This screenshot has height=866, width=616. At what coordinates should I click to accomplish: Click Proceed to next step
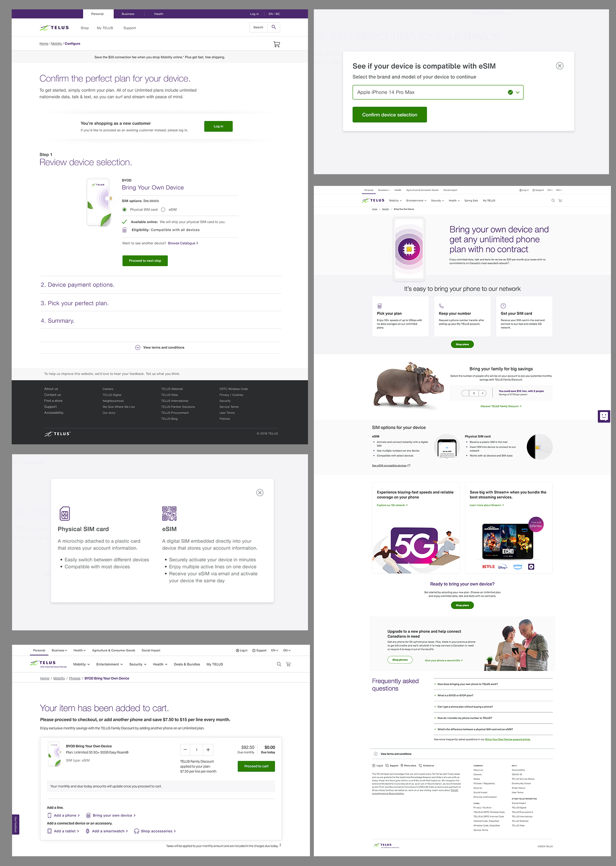click(x=145, y=261)
